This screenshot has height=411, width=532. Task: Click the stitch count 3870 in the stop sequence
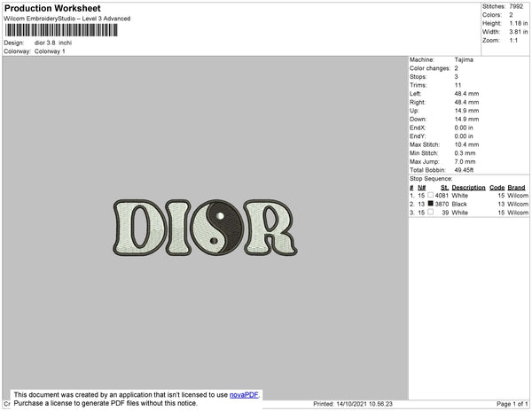pyautogui.click(x=442, y=204)
